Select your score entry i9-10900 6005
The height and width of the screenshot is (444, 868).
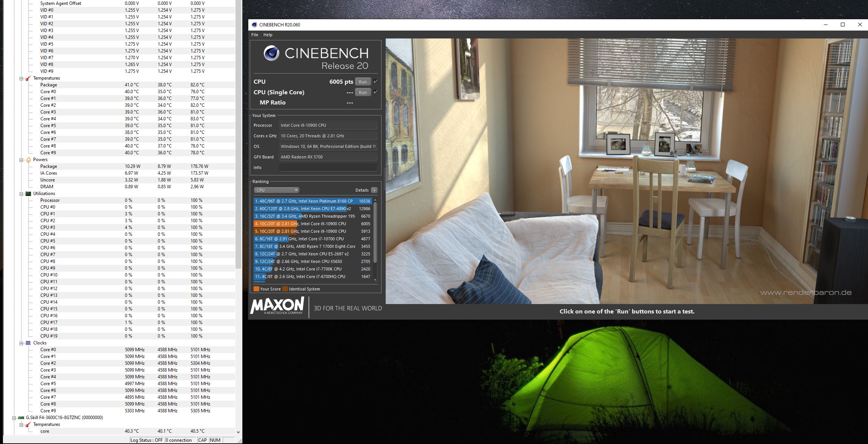[x=312, y=224]
